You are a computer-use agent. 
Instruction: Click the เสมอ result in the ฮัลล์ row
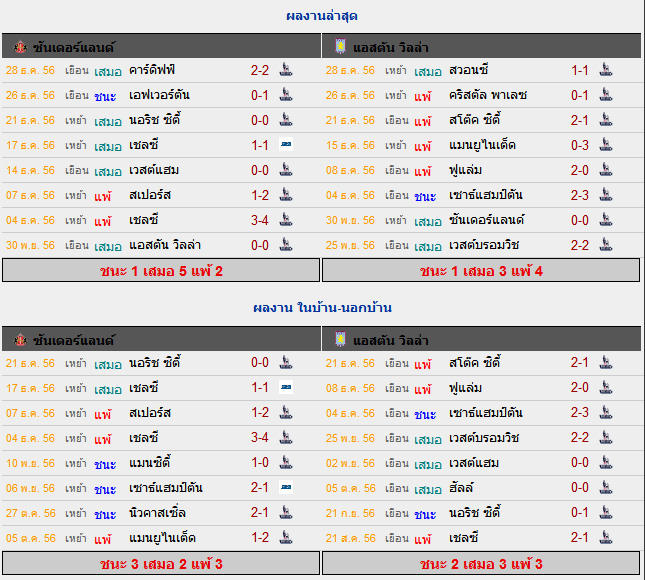pyautogui.click(x=428, y=488)
